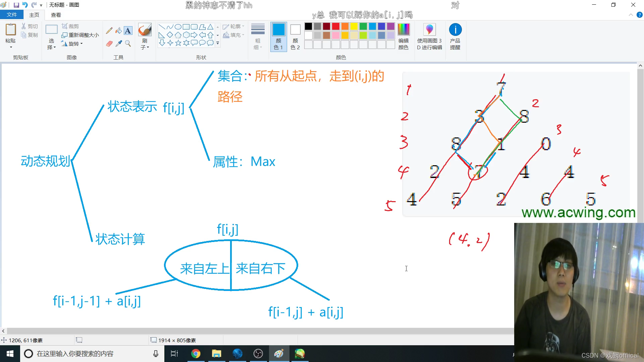This screenshot has width=644, height=362.
Task: Open the File menu tab
Action: click(12, 15)
